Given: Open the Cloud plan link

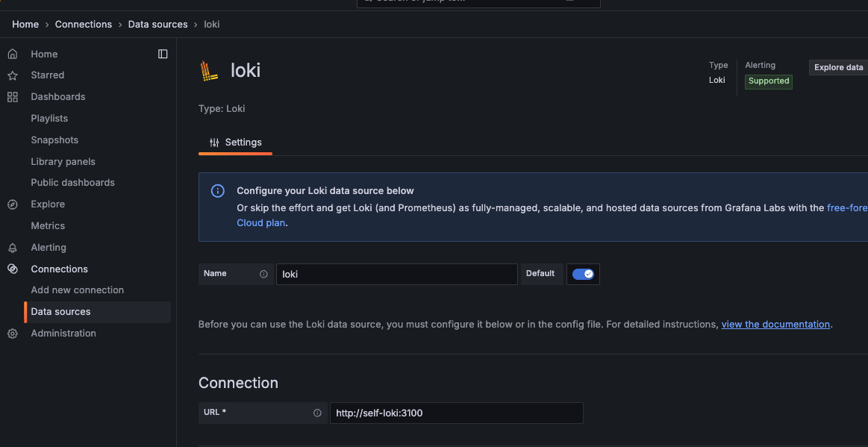Looking at the screenshot, I should pyautogui.click(x=261, y=223).
